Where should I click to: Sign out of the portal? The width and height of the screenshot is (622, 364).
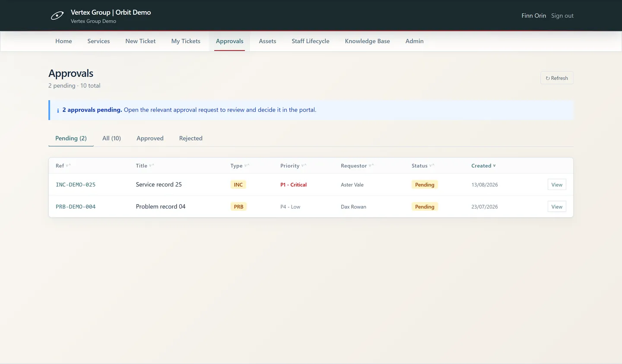tap(562, 16)
